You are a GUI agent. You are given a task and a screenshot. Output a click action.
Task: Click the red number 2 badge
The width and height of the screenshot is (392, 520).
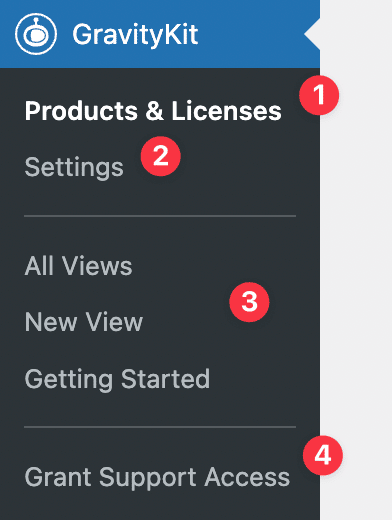pos(161,156)
